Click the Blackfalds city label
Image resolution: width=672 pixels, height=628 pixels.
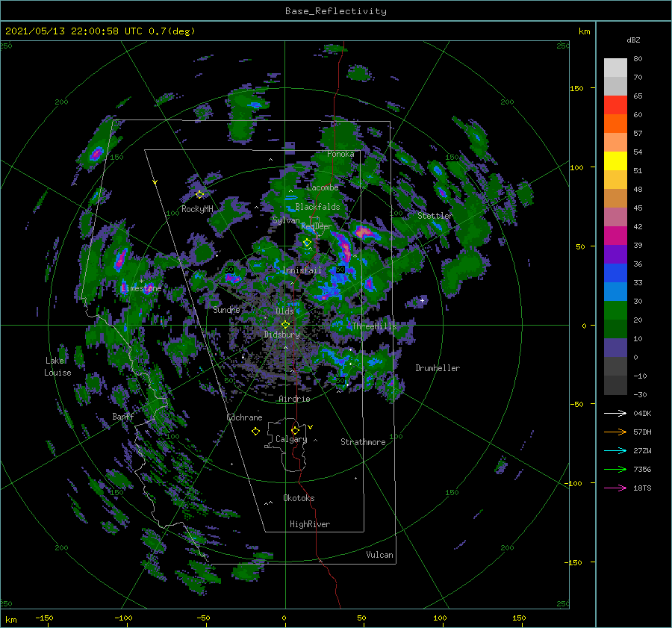click(x=317, y=207)
